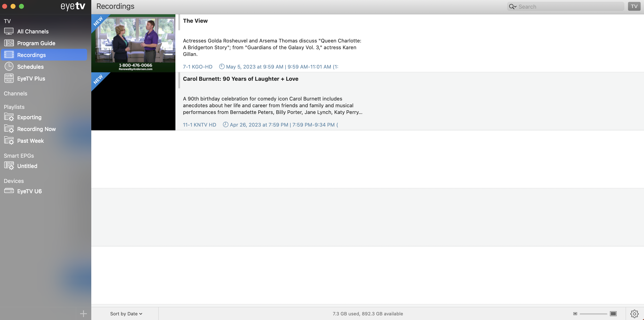Click the thumbnail size slider
644x320 pixels.
(593, 314)
